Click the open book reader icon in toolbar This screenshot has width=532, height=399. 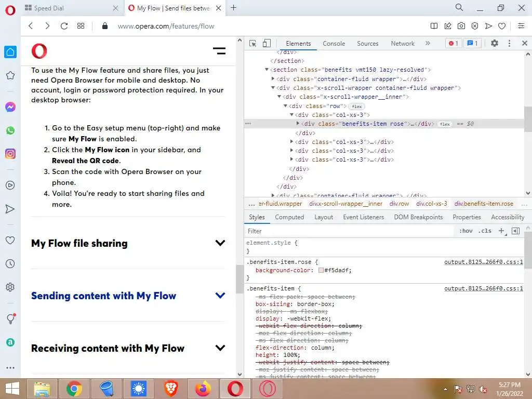point(434,26)
